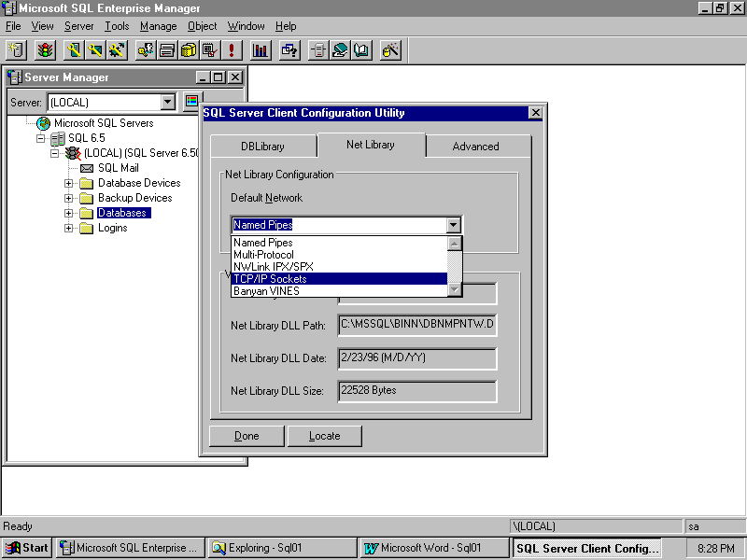Switch to the DBLibrary tab
This screenshot has height=560, width=747.
[x=262, y=147]
